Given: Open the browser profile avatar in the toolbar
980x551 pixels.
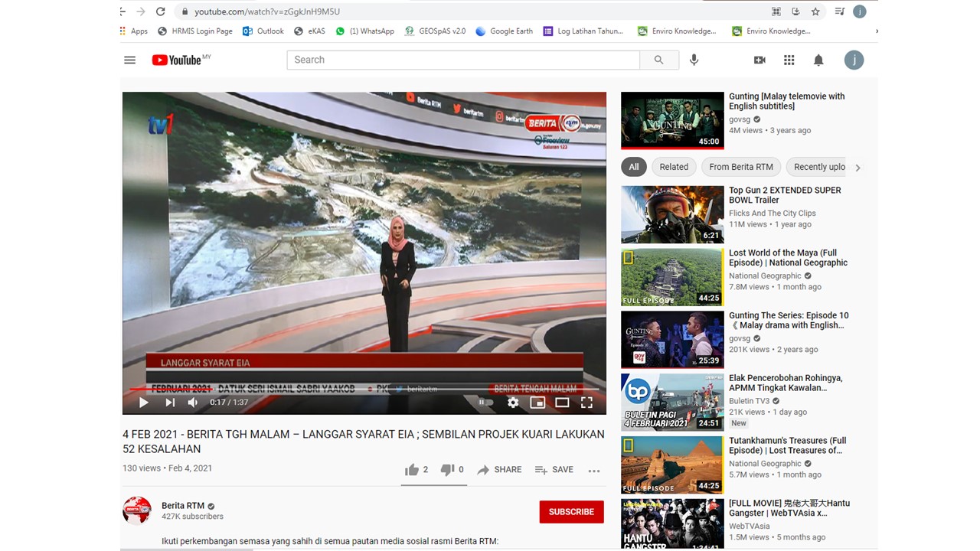Looking at the screenshot, I should [860, 11].
